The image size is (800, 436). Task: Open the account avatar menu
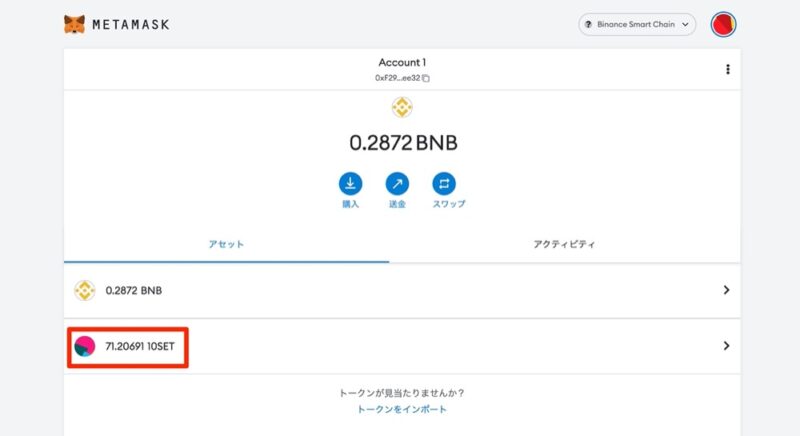723,24
